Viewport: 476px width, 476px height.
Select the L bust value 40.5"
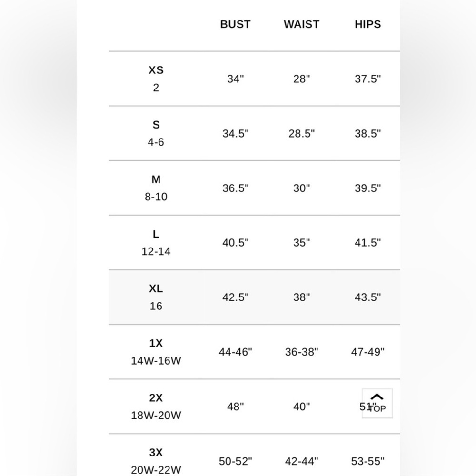(235, 243)
